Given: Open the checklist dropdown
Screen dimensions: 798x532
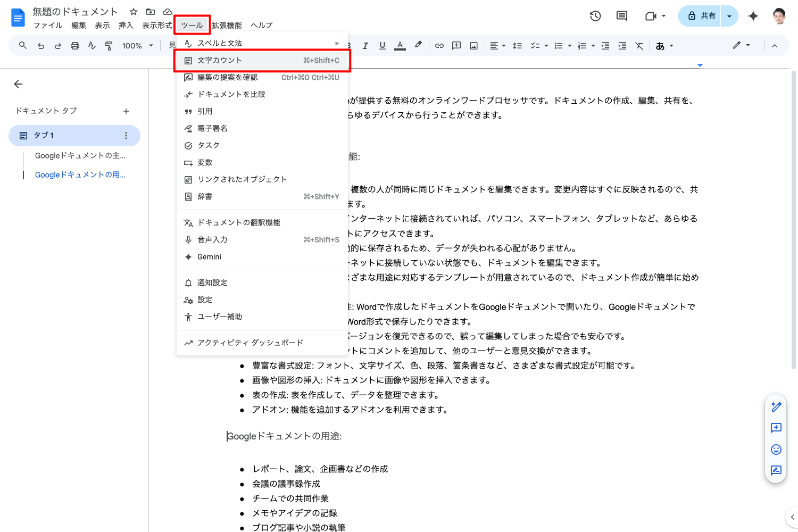Looking at the screenshot, I should pyautogui.click(x=539, y=46).
